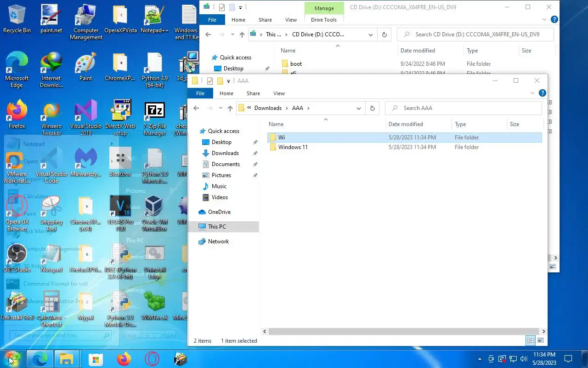Select the DirectX Web setup icon
The height and width of the screenshot is (368, 588).
click(120, 118)
